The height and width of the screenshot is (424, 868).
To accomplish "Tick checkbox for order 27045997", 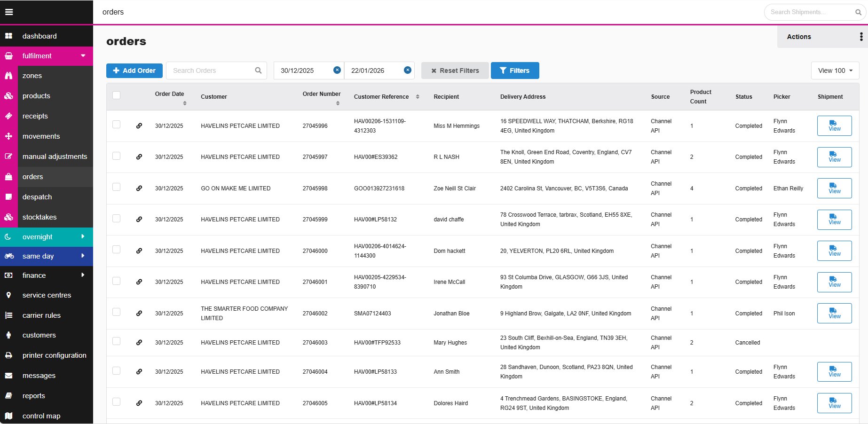I will [x=117, y=156].
